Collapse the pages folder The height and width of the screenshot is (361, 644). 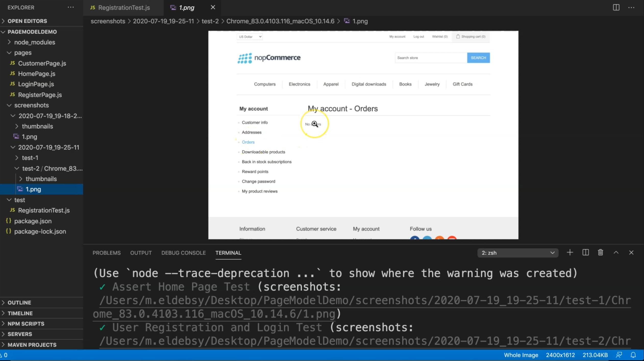click(23, 53)
